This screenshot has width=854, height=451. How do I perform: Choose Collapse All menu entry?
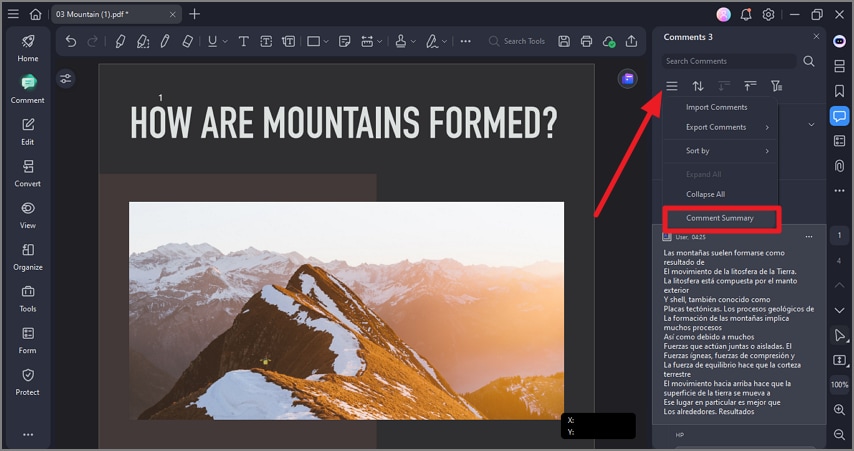[720, 194]
